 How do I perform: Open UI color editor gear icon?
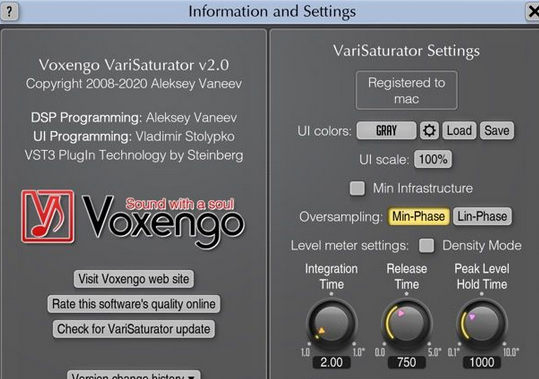(x=429, y=131)
